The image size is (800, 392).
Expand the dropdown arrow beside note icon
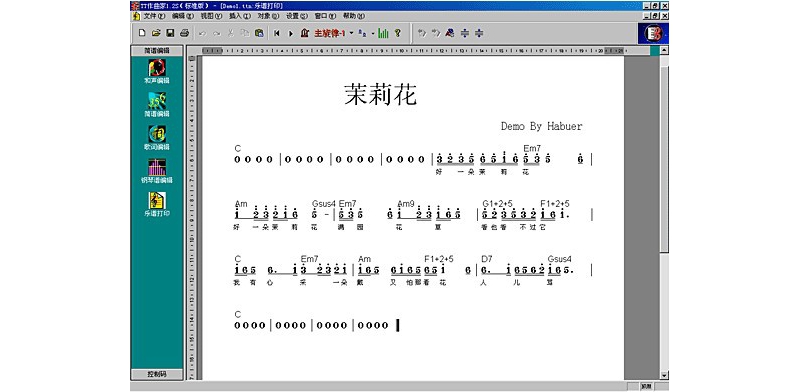373,33
